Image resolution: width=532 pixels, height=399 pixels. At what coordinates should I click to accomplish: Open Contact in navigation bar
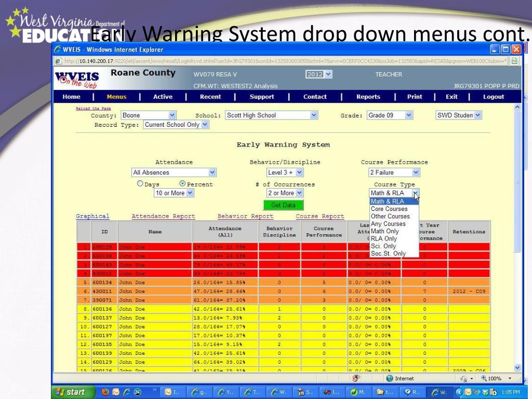click(315, 97)
